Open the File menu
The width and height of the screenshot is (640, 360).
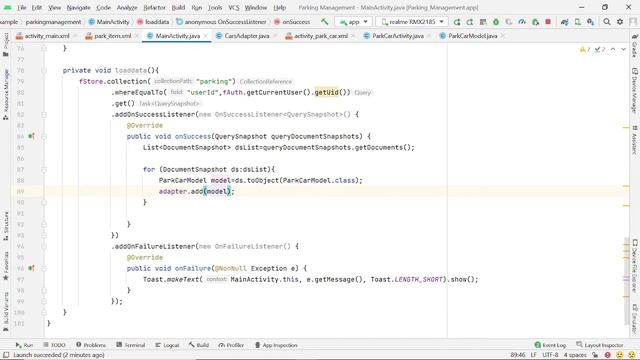click(x=21, y=7)
